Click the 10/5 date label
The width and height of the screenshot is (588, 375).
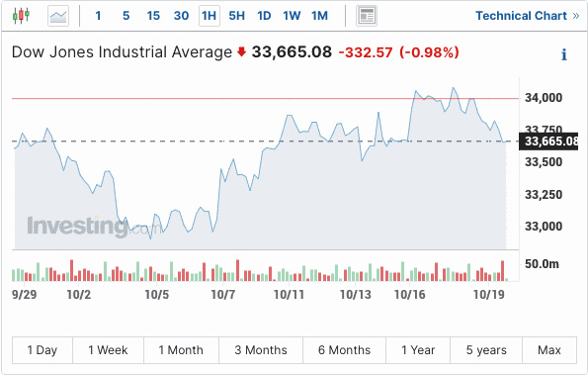(157, 294)
